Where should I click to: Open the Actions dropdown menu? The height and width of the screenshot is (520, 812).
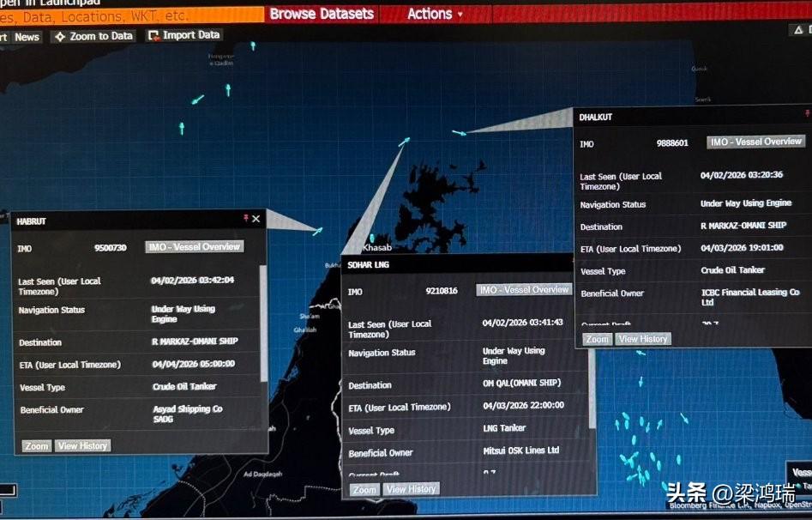point(435,14)
